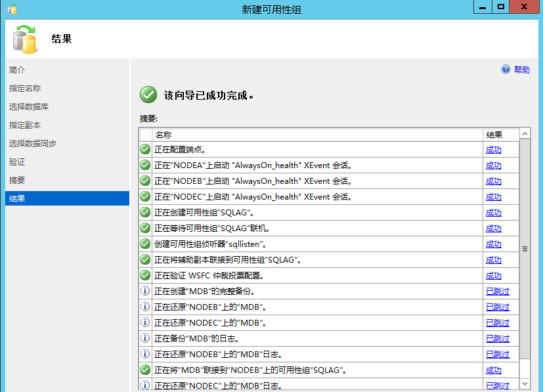Close the 新建可用性组 wizard window

[x=524, y=7]
